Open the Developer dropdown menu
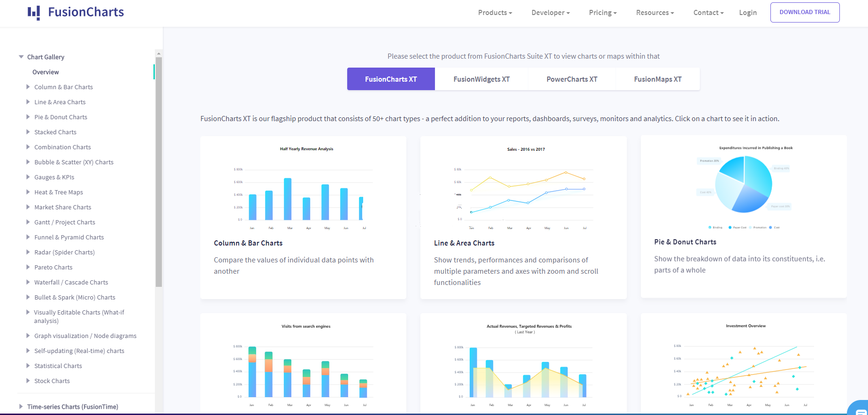Viewport: 868px width, 415px height. point(550,13)
